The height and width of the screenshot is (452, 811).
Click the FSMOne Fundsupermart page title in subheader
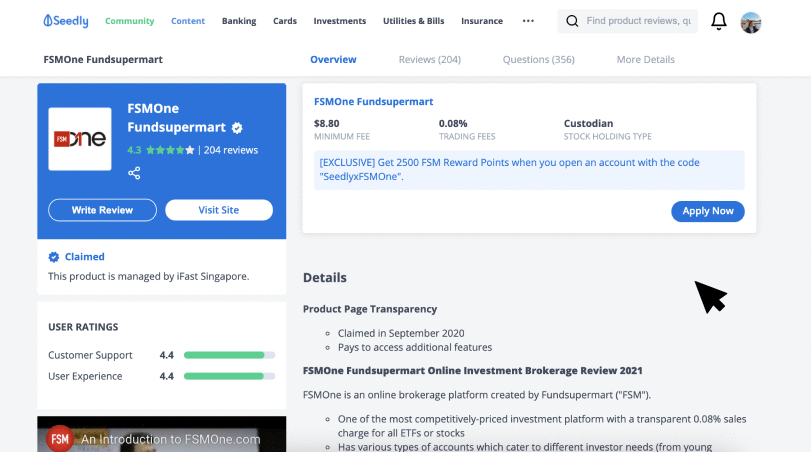click(x=103, y=59)
